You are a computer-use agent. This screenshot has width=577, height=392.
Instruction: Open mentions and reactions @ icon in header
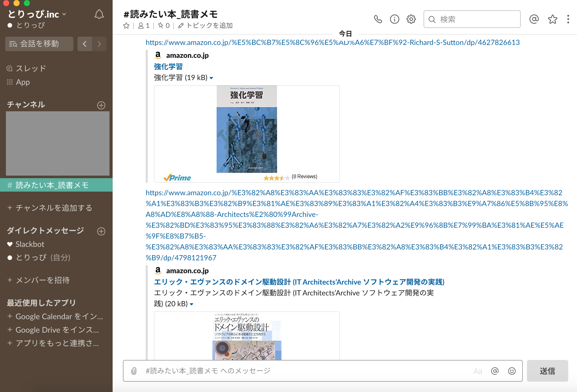pyautogui.click(x=534, y=19)
